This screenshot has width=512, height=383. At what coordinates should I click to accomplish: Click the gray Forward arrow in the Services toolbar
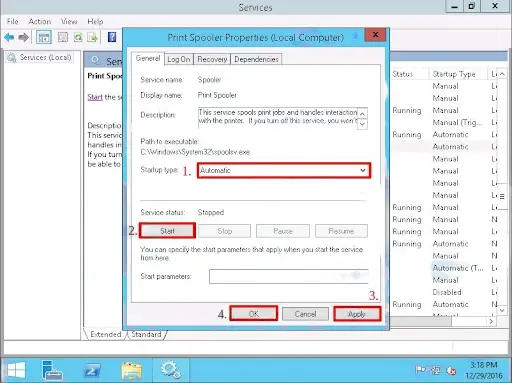tap(23, 37)
